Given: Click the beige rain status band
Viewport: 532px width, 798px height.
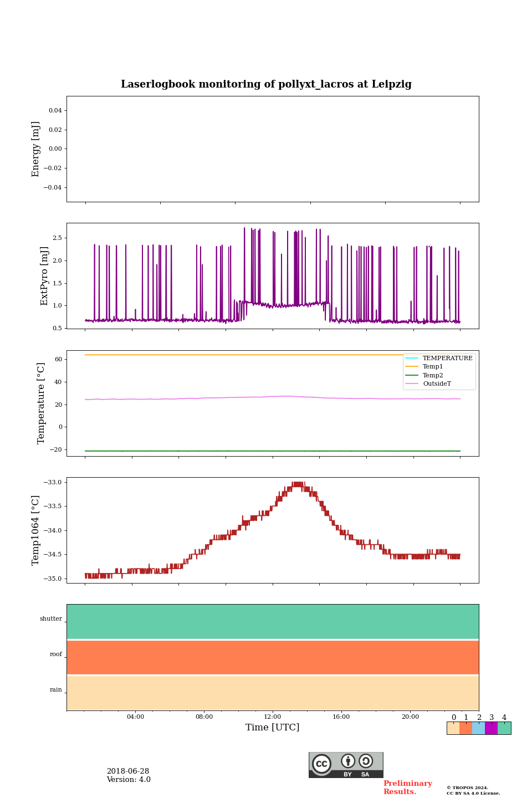Looking at the screenshot, I should click(273, 693).
